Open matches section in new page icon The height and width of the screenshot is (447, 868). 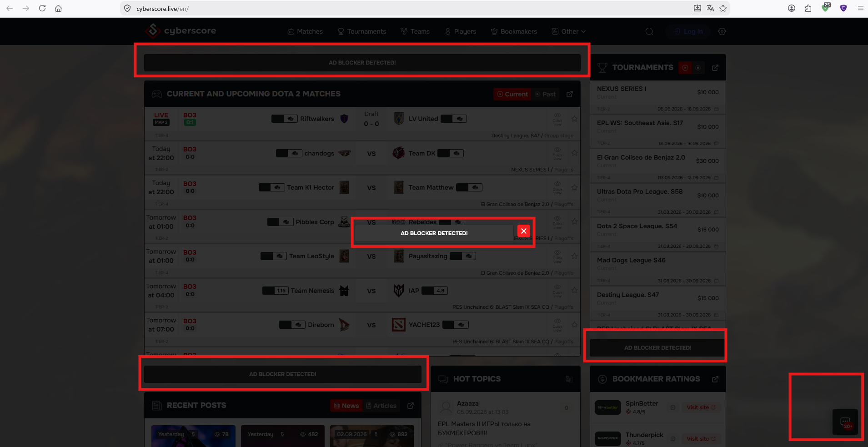[x=570, y=94]
